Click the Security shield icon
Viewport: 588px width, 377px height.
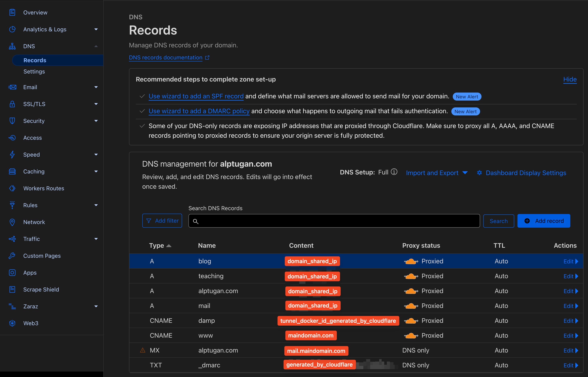pyautogui.click(x=12, y=121)
